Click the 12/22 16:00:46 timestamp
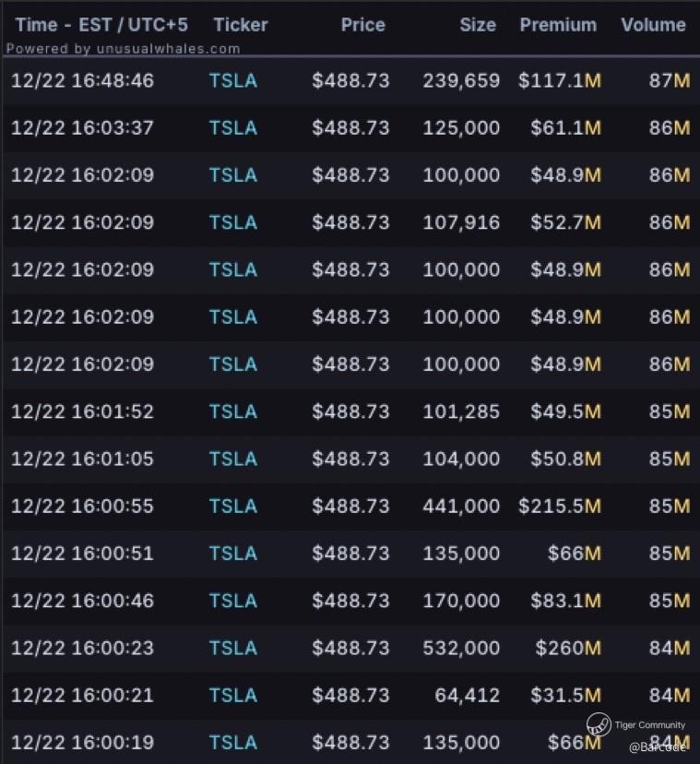The width and height of the screenshot is (700, 764). click(82, 602)
